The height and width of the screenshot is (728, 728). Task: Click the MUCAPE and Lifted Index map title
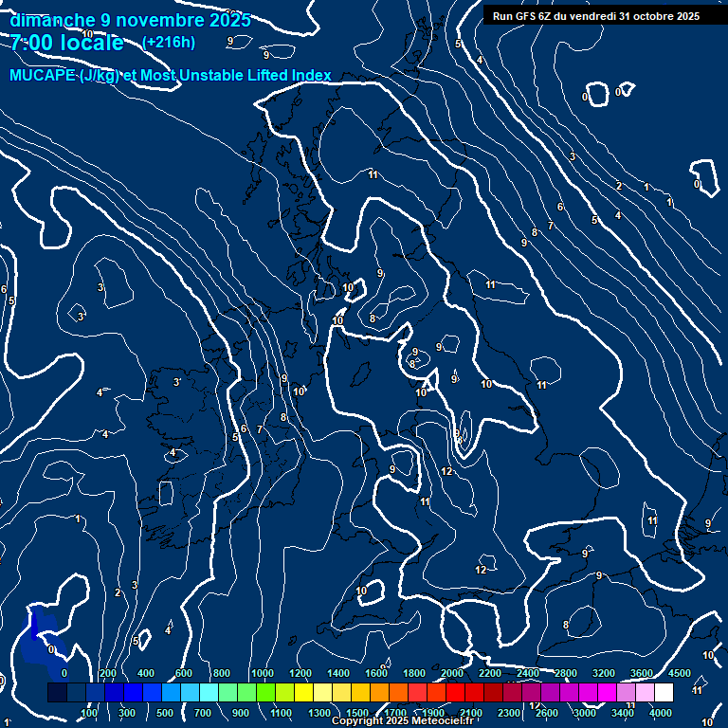pyautogui.click(x=171, y=75)
